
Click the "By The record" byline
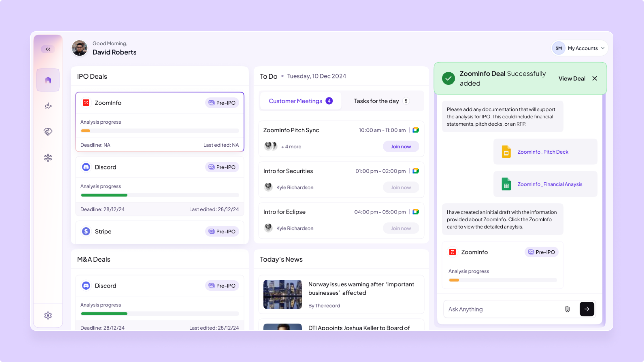[x=324, y=305]
